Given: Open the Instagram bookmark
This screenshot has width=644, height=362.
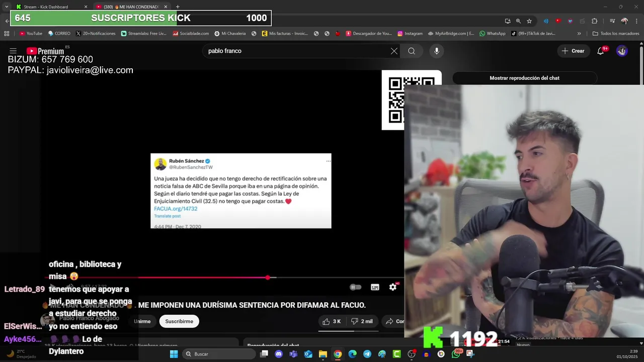Looking at the screenshot, I should (410, 34).
